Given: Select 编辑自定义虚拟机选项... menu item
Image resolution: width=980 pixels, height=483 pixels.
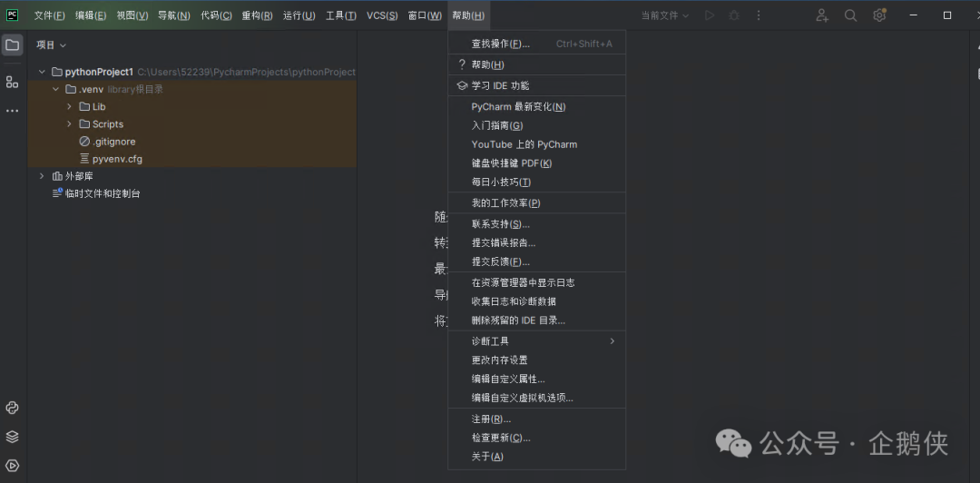Looking at the screenshot, I should [x=537, y=398].
